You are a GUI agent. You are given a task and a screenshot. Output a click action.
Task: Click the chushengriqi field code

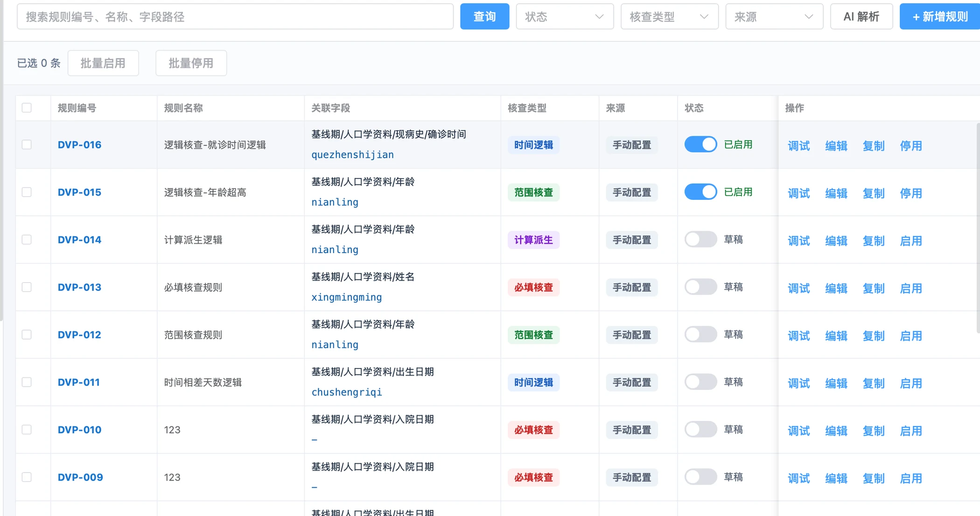[x=346, y=392]
